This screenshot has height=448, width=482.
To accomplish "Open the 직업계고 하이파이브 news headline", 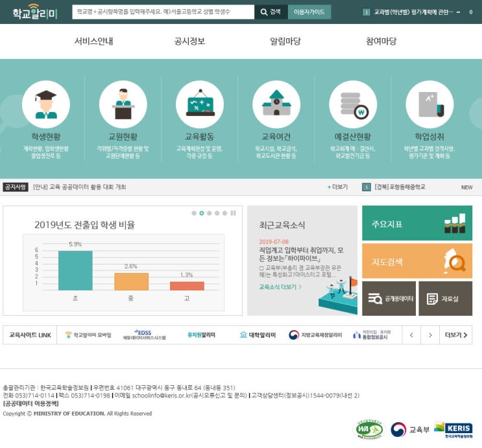I will (x=301, y=254).
